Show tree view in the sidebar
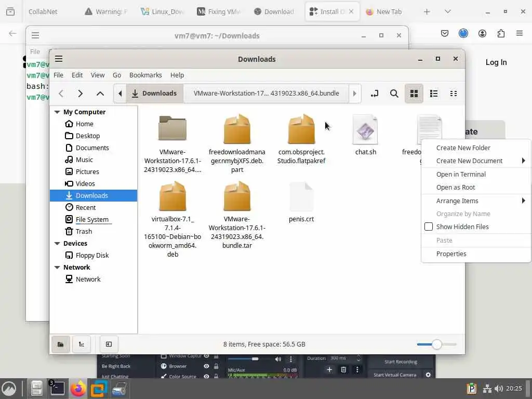 coord(82,344)
